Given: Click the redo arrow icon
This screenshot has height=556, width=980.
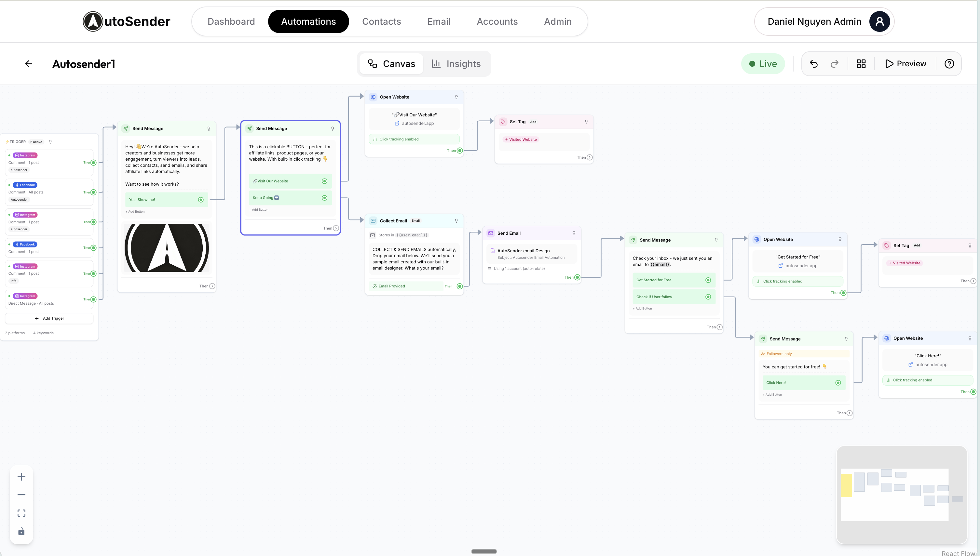Looking at the screenshot, I should 835,64.
